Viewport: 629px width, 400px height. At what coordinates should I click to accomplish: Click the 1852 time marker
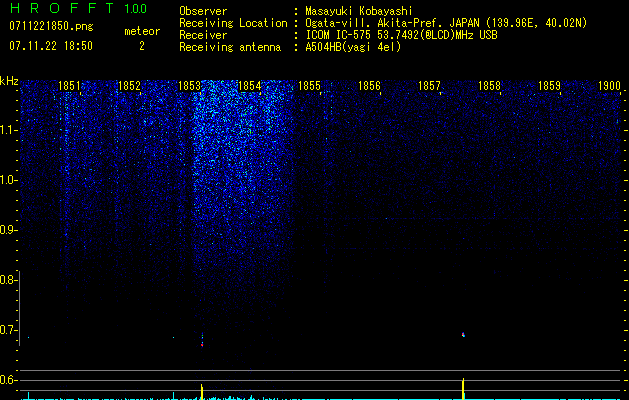[130, 86]
